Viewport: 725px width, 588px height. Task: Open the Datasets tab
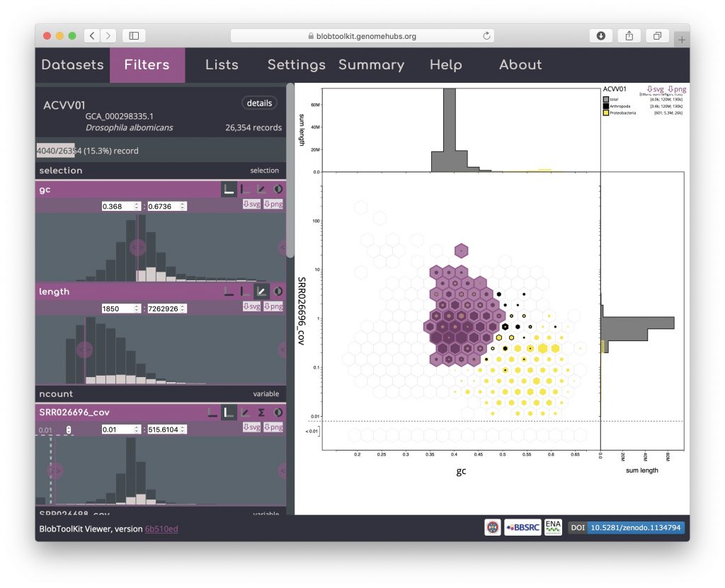pos(72,65)
